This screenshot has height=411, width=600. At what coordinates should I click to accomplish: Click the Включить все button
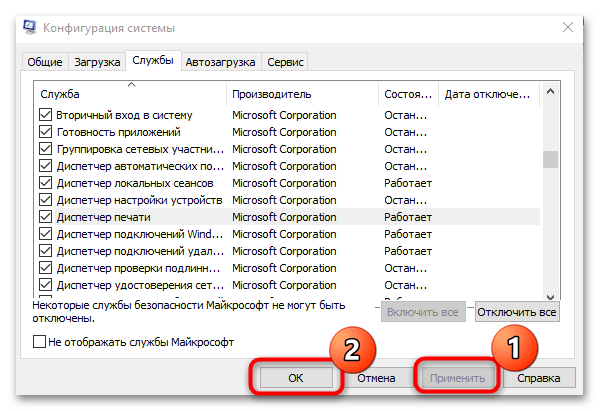[423, 312]
